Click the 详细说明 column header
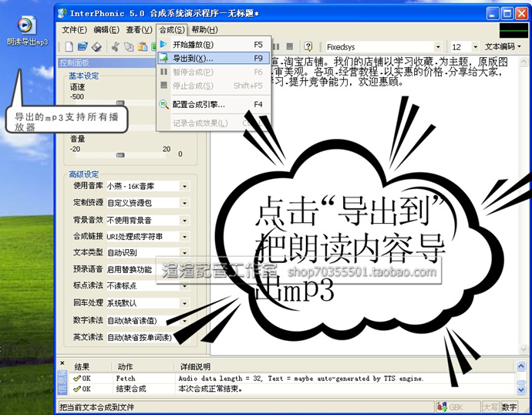Image resolution: width=532 pixels, height=415 pixels. 345,367
